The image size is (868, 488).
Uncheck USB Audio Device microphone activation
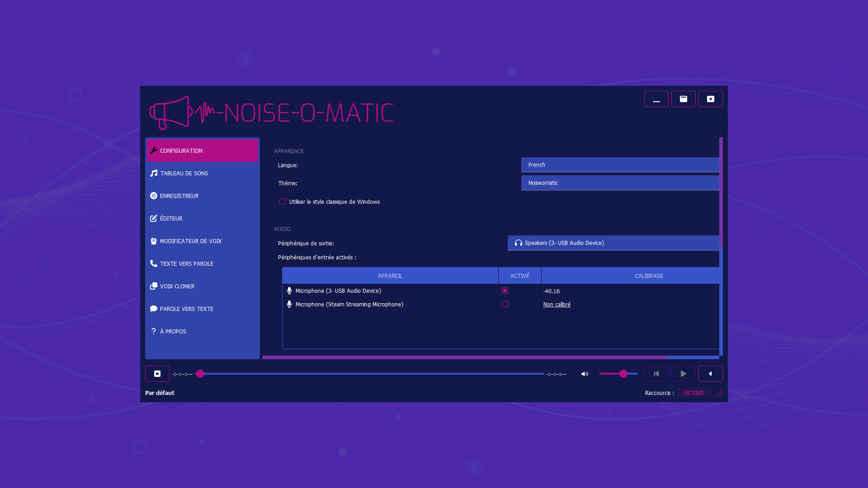coord(505,291)
